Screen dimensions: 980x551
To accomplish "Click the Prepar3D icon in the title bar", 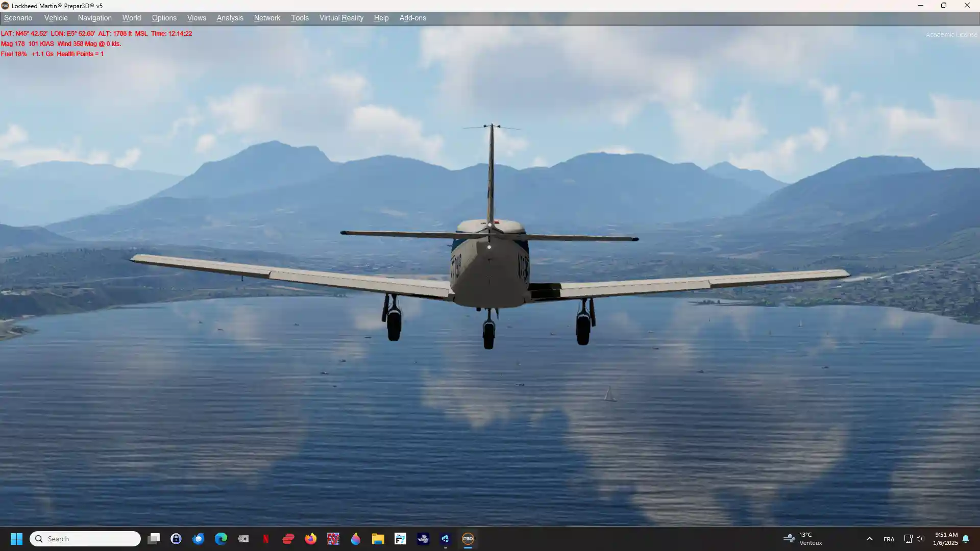I will (5, 6).
